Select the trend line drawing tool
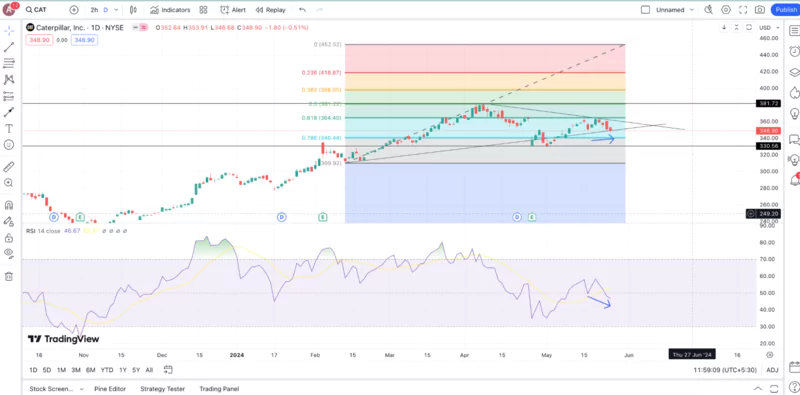Screen dimensions: 800x395 tap(9, 47)
